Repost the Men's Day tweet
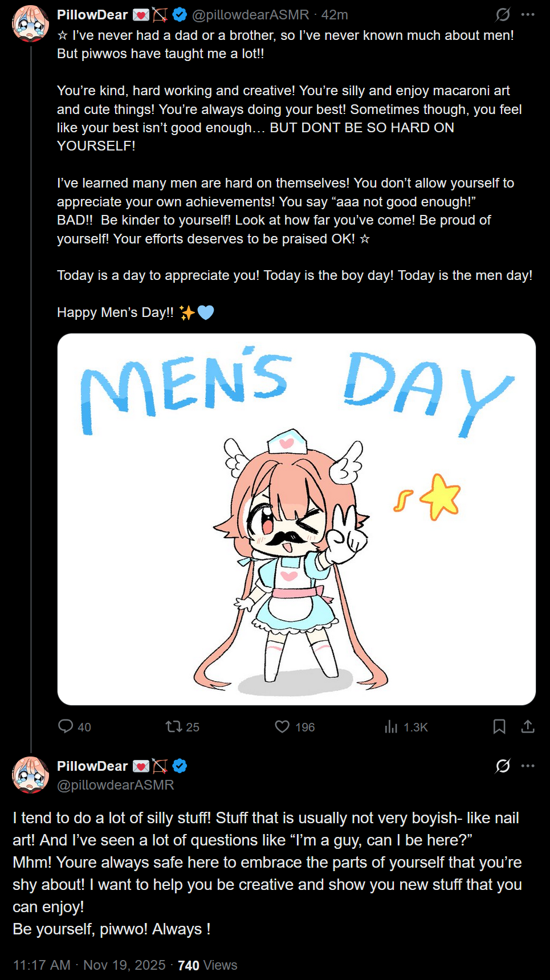Screen dimensions: 550x980 173,726
